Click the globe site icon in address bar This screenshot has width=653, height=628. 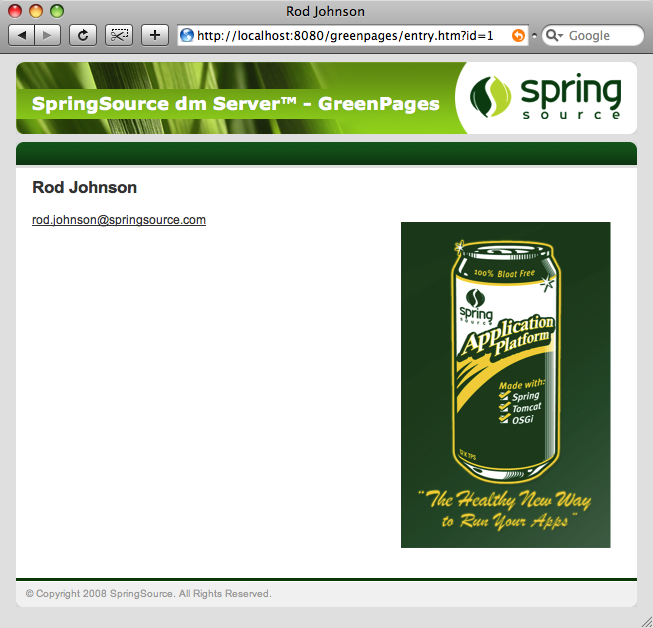187,35
